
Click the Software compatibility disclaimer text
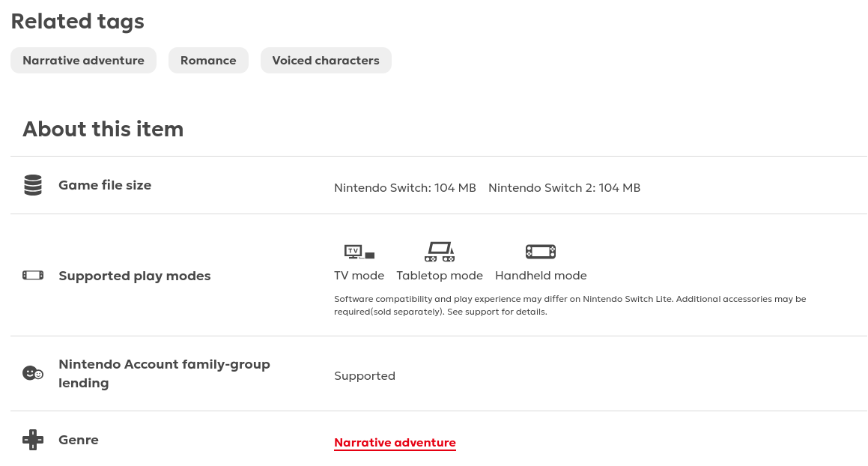[570, 306]
